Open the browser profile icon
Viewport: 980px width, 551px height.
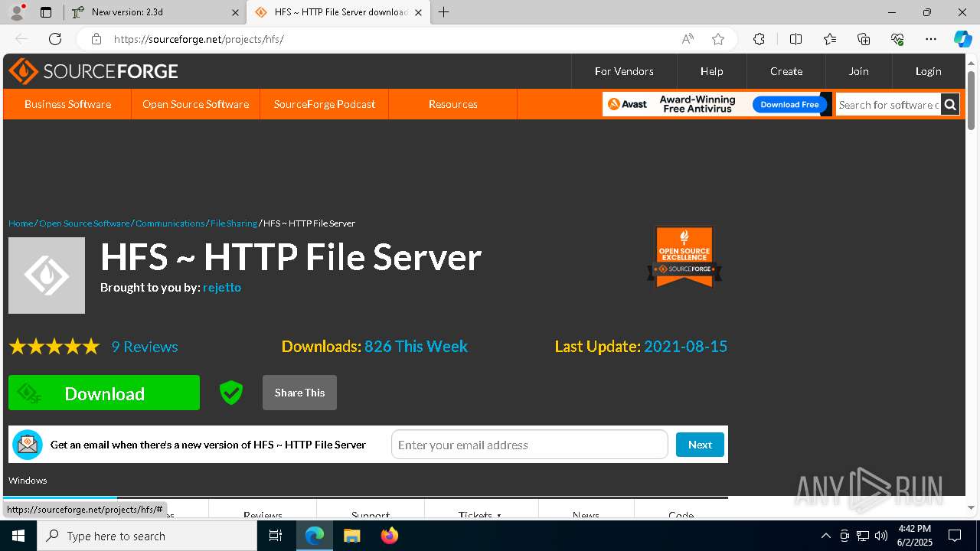[18, 12]
